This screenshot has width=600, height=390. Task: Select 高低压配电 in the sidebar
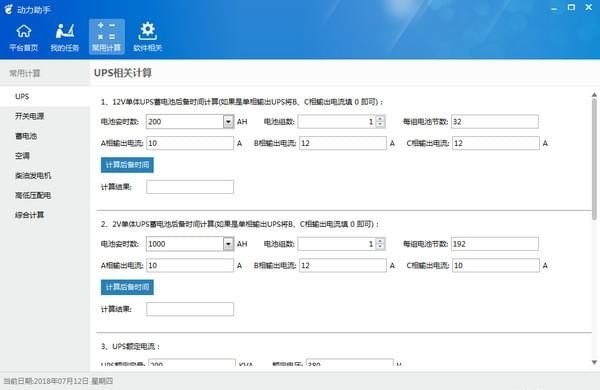click(x=45, y=195)
